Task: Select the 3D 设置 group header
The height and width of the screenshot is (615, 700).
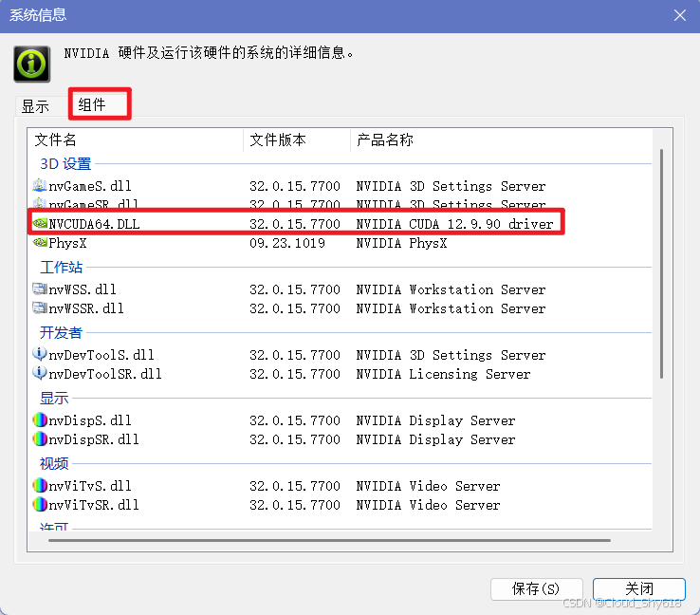Action: pos(65,164)
